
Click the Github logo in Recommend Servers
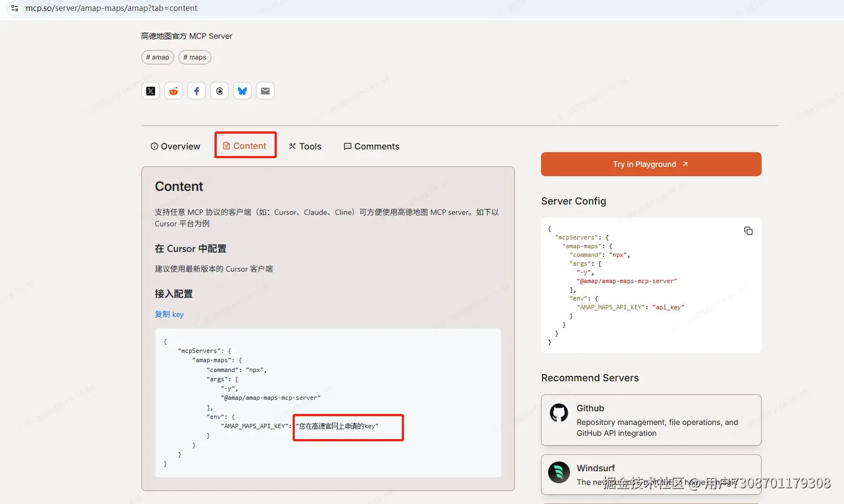point(559,413)
